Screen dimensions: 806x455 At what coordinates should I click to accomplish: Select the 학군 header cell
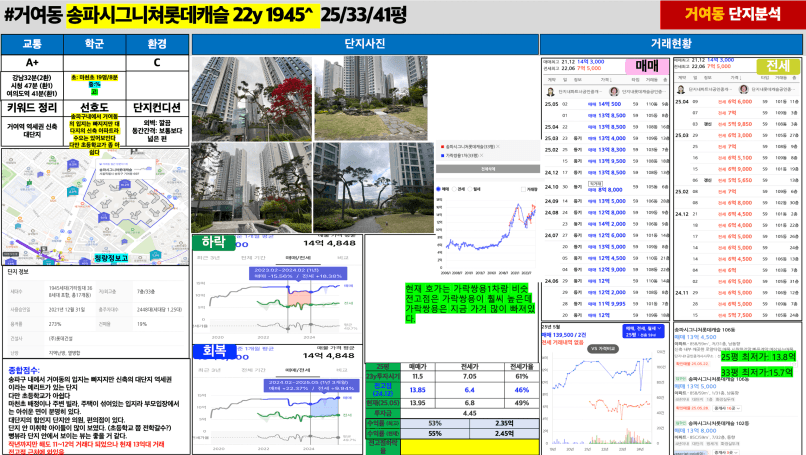[x=95, y=44]
